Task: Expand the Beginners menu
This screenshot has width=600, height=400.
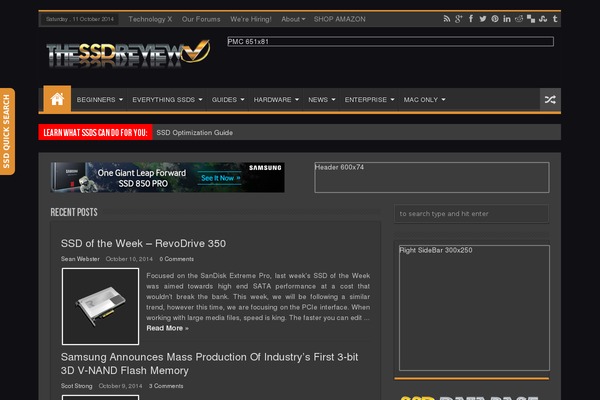Action: 99,100
